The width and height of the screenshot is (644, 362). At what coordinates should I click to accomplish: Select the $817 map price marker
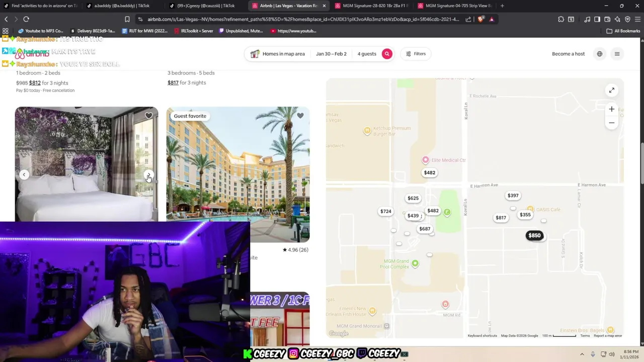501,218
